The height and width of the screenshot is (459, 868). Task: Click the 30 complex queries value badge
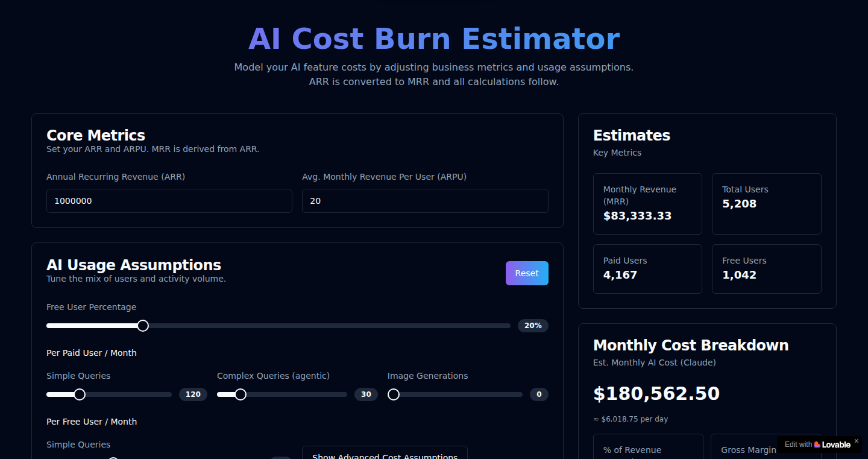coord(366,394)
